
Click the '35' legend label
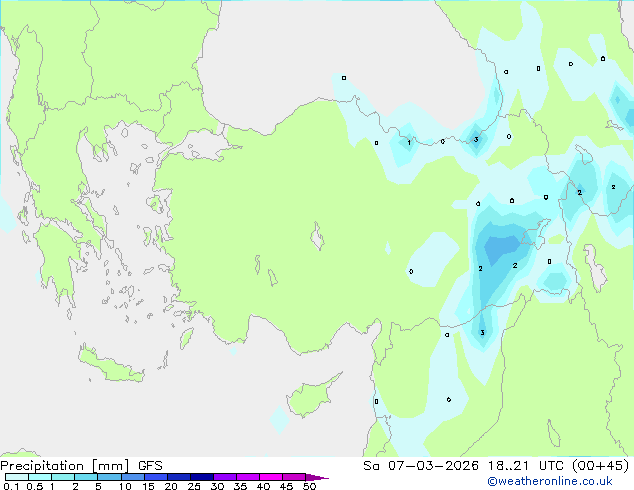240,486
